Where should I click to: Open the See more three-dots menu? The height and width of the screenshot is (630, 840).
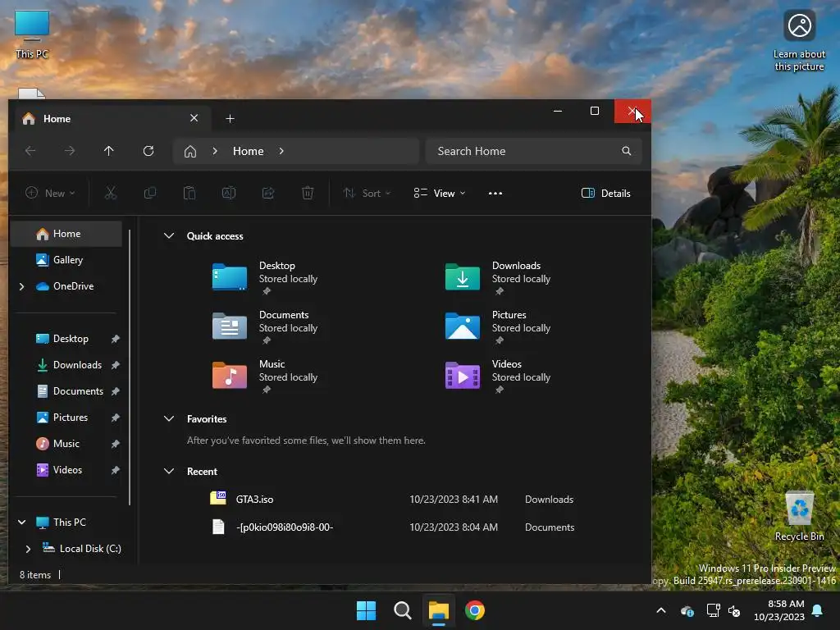pyautogui.click(x=495, y=194)
